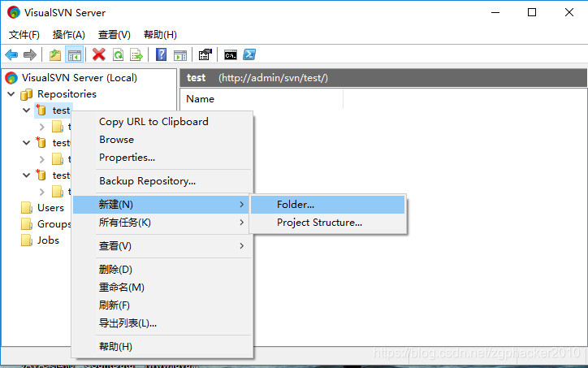Open the 文件(F) menu

click(x=24, y=34)
